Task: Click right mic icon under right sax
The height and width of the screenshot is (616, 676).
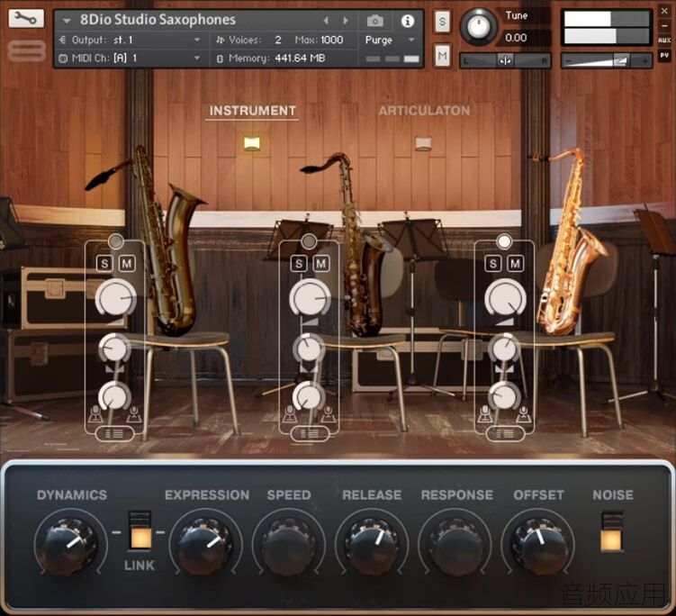Action: coord(523,414)
